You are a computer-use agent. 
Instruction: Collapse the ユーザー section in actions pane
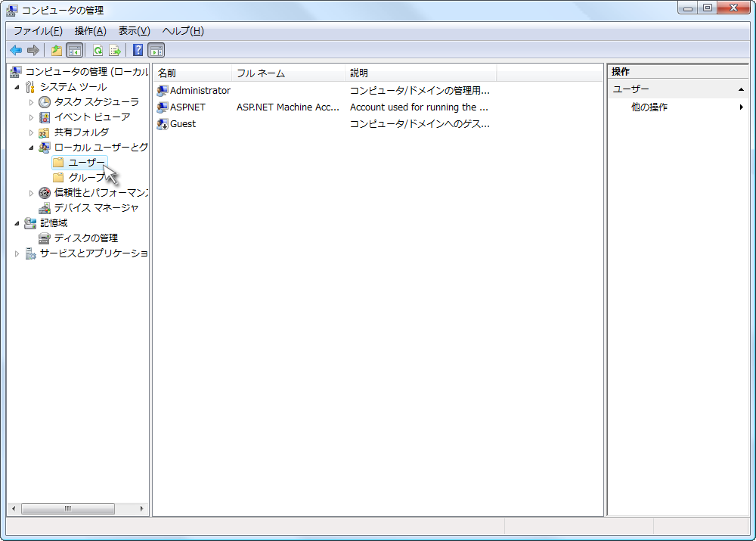point(741,90)
